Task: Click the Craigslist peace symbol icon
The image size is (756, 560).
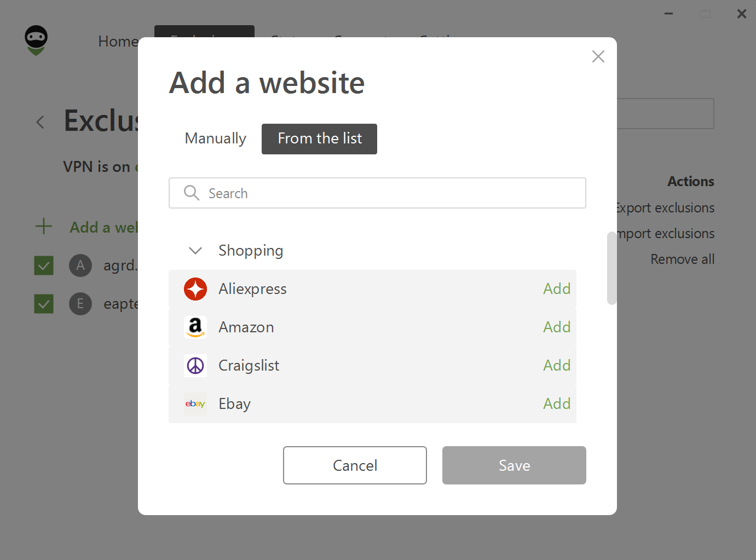Action: coord(195,366)
